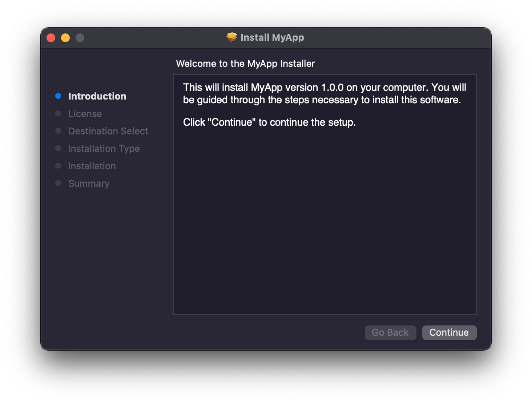Click the red close button
Viewport: 532px width, 404px height.
51,37
